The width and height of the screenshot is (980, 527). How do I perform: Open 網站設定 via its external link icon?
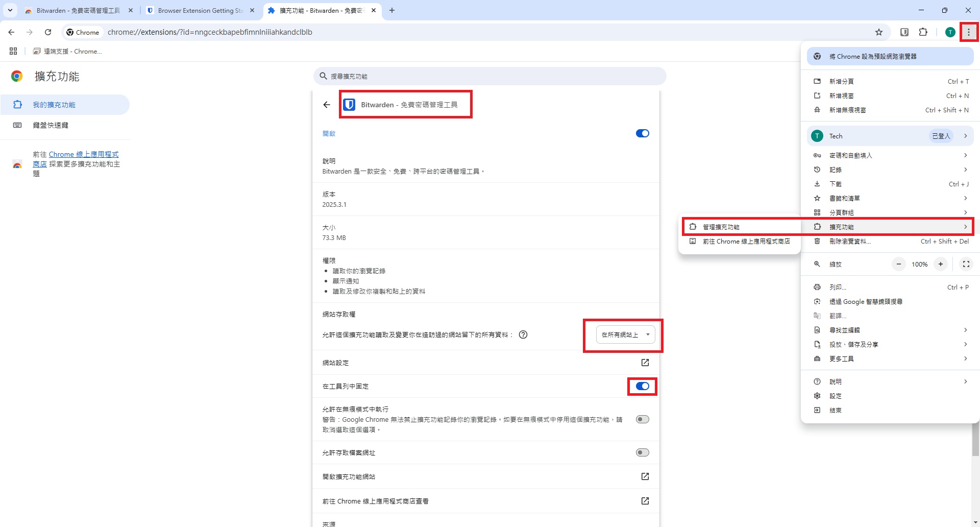pos(645,363)
